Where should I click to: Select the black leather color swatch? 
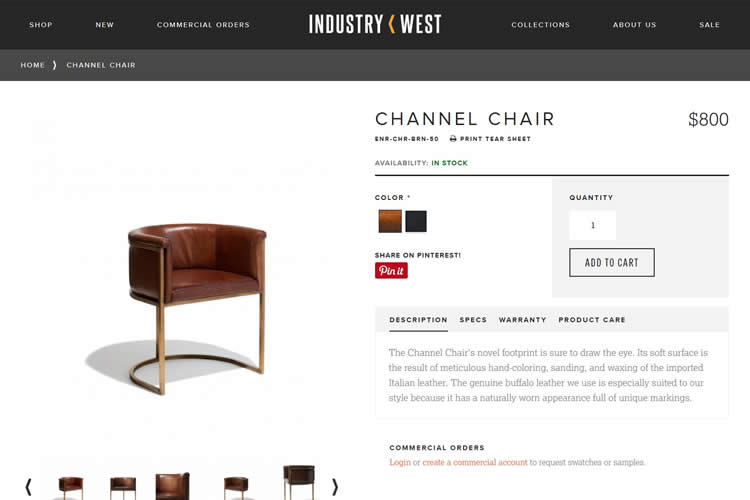[x=416, y=221]
